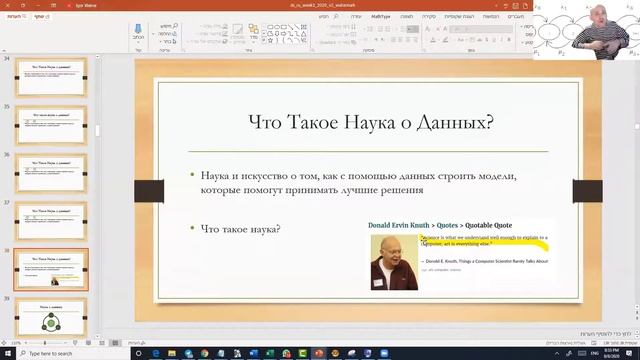Click the 'click to add notes' pane
Screen dimensions: 640x360
coord(606,334)
